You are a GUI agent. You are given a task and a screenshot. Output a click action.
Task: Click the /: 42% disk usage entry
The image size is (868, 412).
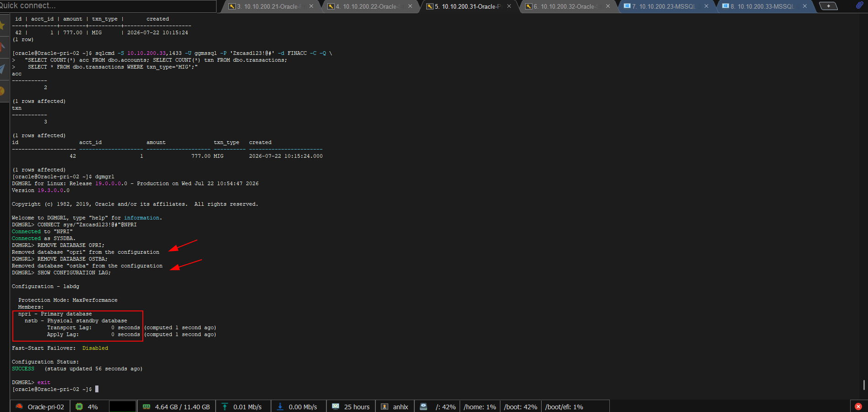445,407
